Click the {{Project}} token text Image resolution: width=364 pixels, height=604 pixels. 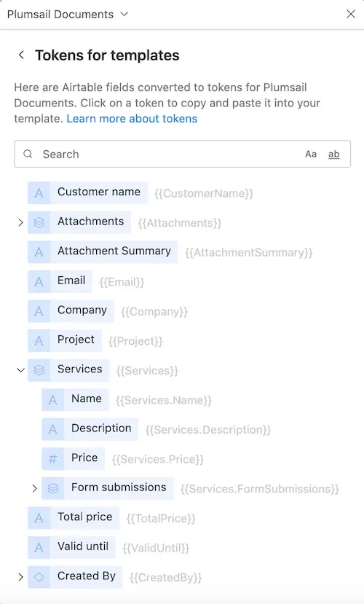click(135, 341)
